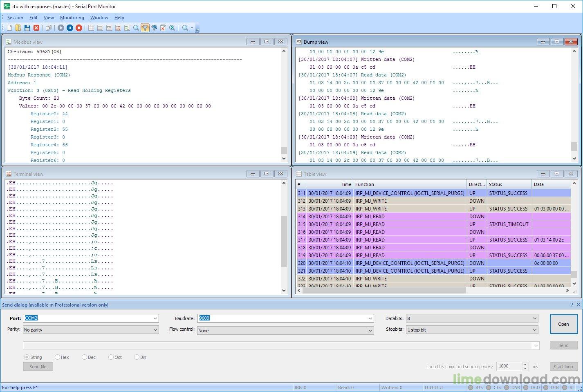Image resolution: width=583 pixels, height=392 pixels.
Task: Click the orange filter funnel icon
Action: click(x=145, y=28)
